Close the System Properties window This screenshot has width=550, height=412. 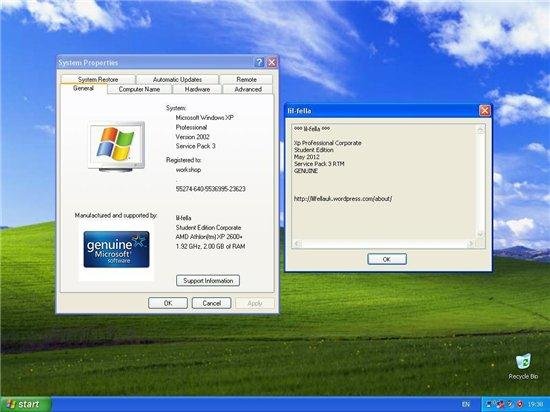tap(272, 62)
